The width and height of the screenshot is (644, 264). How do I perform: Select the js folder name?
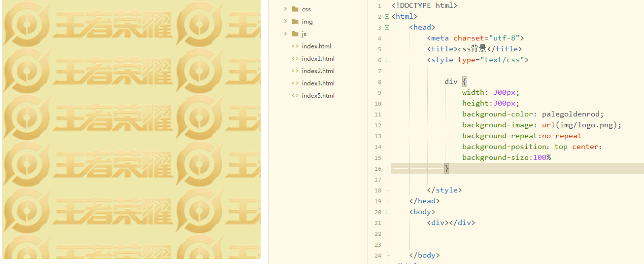[304, 34]
